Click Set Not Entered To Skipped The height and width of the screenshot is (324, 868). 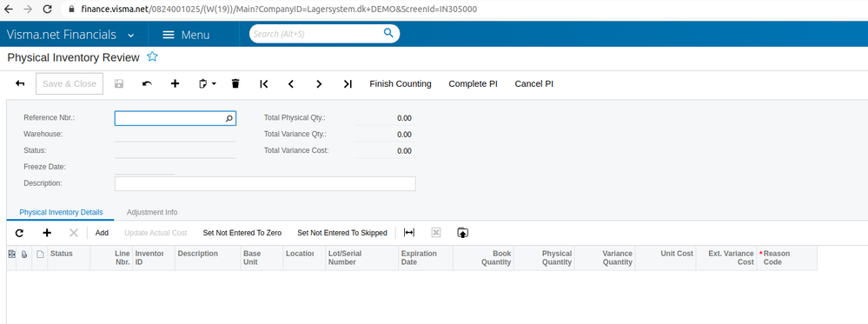click(x=342, y=233)
